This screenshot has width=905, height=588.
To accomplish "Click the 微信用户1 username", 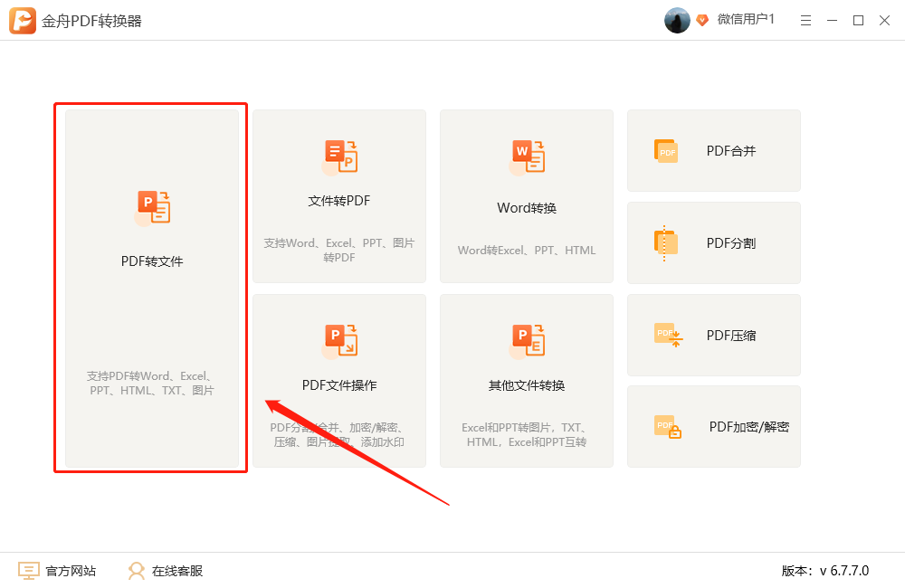I will (746, 20).
